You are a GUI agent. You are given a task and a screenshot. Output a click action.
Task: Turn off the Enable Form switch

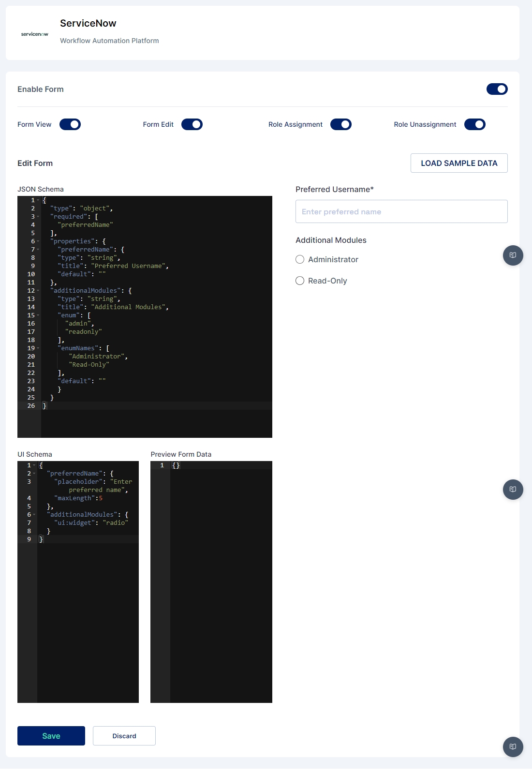click(x=497, y=89)
